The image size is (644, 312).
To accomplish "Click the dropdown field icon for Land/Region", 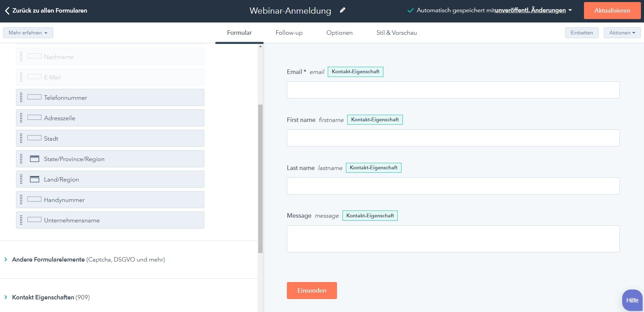I will (34, 179).
